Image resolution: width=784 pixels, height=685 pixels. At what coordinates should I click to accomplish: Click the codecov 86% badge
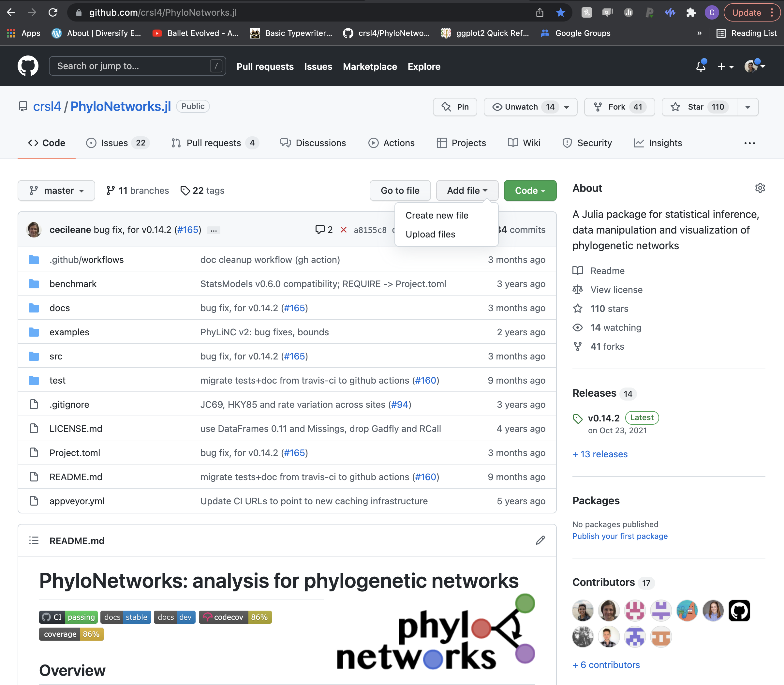[235, 617]
